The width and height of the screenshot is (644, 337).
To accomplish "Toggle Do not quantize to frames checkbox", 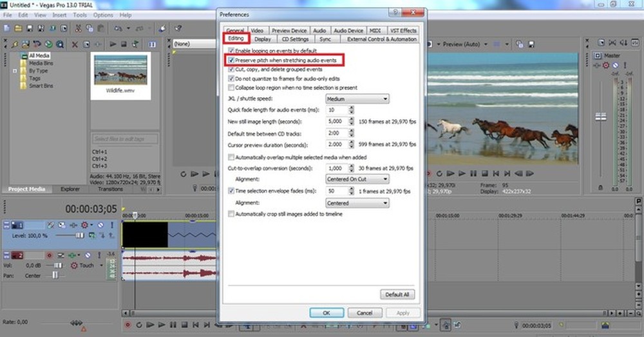I will pos(231,78).
